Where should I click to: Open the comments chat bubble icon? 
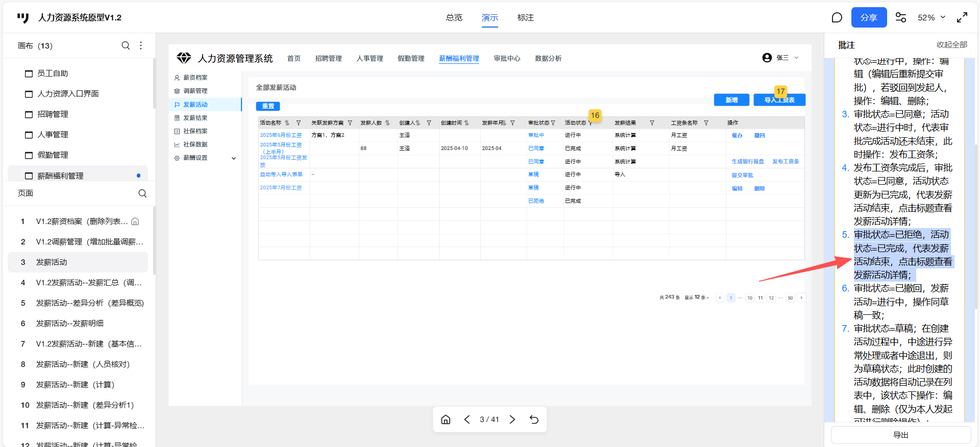point(837,18)
